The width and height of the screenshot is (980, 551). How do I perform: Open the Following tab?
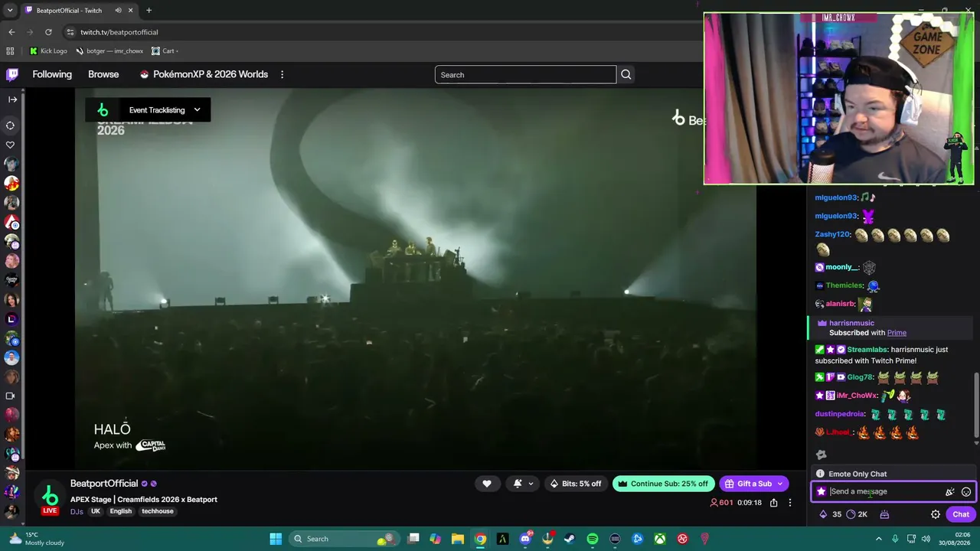(x=52, y=74)
